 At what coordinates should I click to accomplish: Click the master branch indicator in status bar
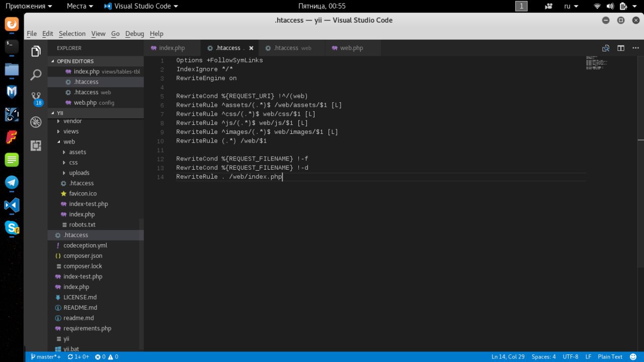(x=45, y=357)
